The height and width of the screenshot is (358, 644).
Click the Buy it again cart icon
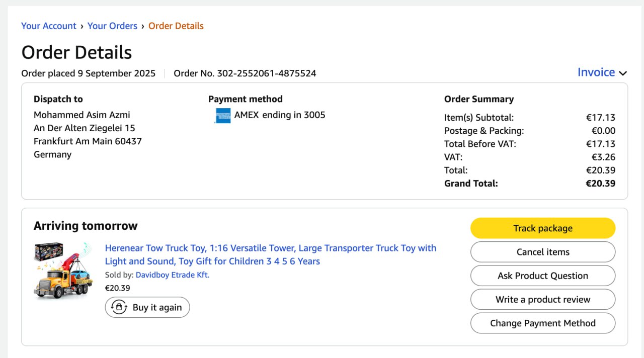(119, 307)
